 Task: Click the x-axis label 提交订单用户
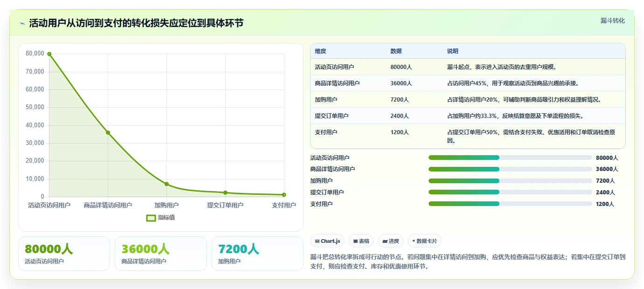(x=225, y=205)
